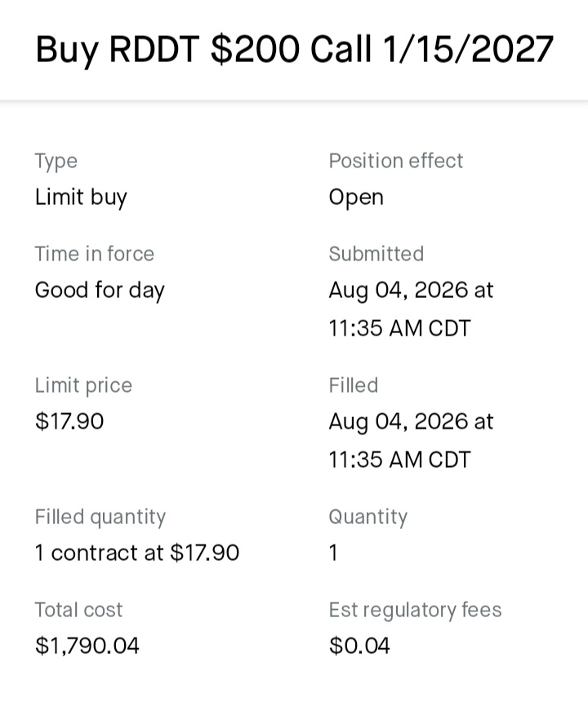
Task: Click the Total cost label
Action: tap(78, 611)
